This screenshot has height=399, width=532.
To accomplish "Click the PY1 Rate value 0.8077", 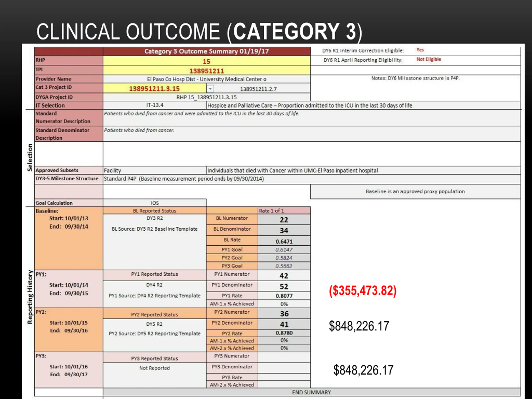I will click(284, 296).
